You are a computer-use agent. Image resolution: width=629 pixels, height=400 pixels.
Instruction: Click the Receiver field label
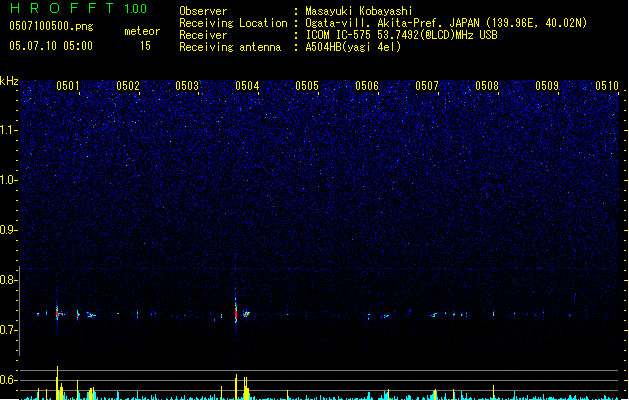(x=203, y=35)
